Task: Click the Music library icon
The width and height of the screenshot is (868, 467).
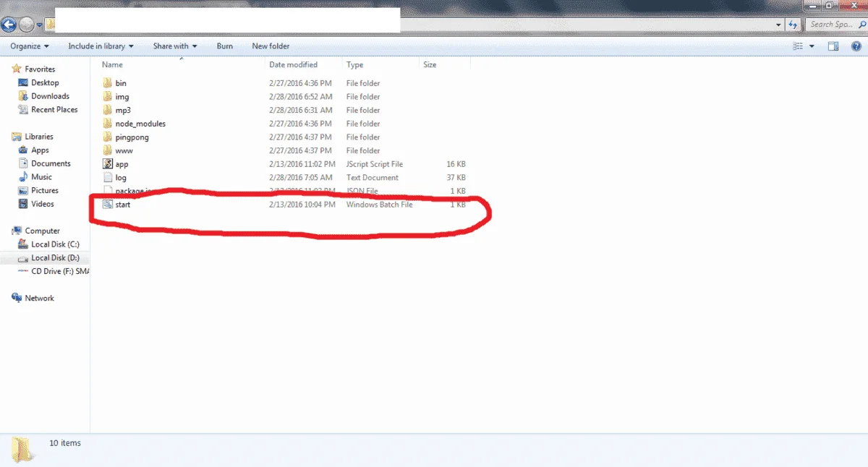Action: (x=24, y=177)
